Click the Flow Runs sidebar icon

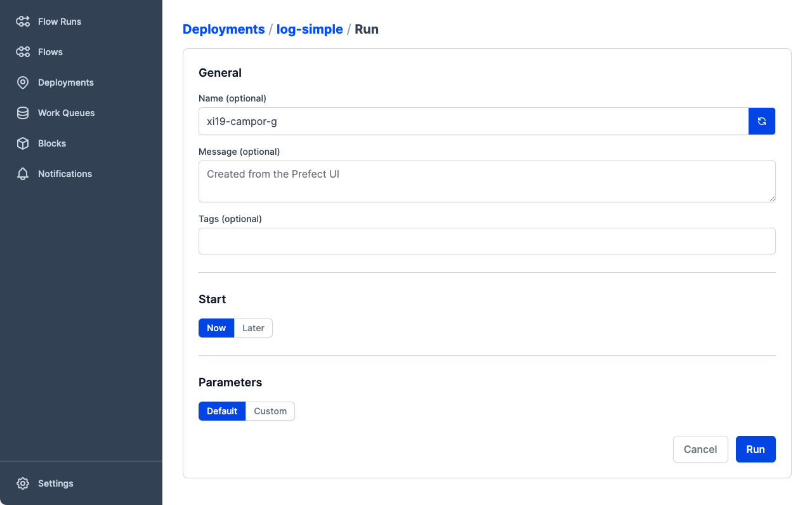pyautogui.click(x=23, y=22)
